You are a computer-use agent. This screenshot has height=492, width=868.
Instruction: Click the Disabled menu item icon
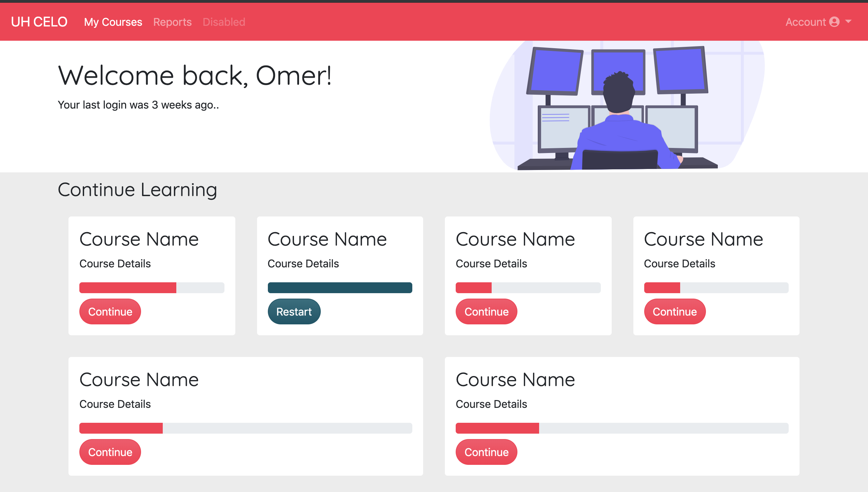(223, 22)
